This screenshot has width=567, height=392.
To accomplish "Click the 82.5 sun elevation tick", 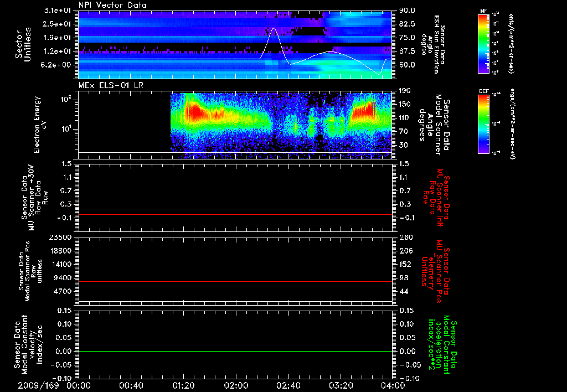I will 407,24.
